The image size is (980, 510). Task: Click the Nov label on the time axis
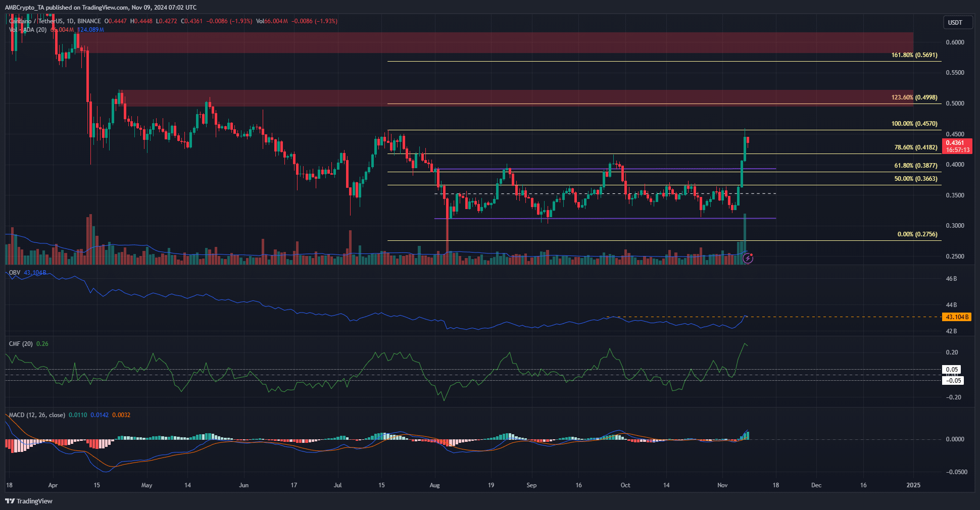[722, 485]
